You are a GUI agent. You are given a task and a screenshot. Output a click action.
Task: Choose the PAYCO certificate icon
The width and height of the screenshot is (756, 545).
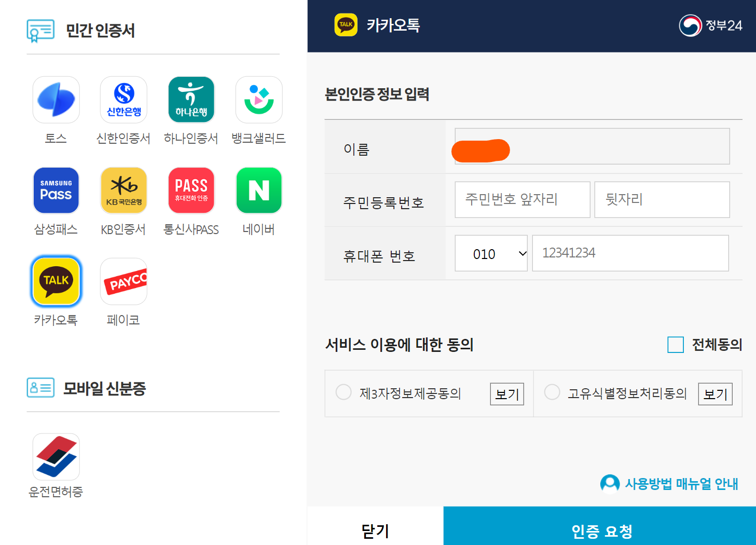123,281
